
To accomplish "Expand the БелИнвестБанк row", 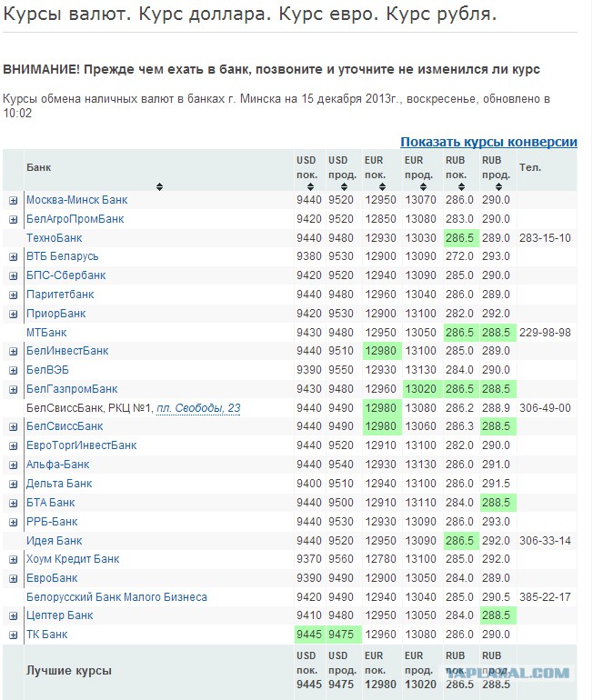I will coord(14,352).
